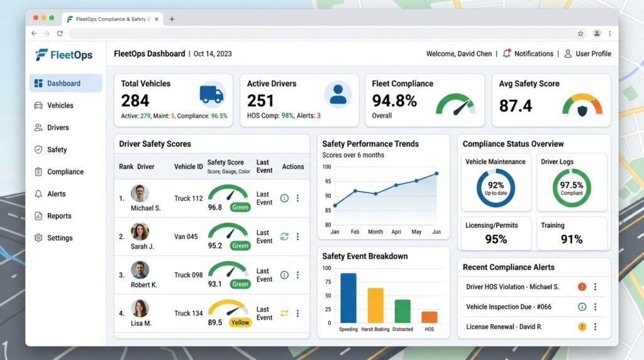The height and width of the screenshot is (360, 644).
Task: Bookmark page with star icon
Action: point(580,34)
